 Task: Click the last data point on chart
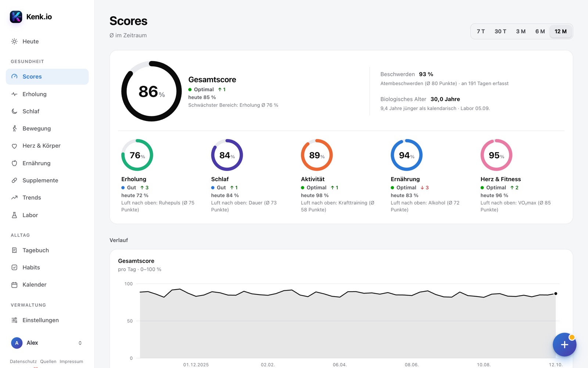pyautogui.click(x=556, y=294)
